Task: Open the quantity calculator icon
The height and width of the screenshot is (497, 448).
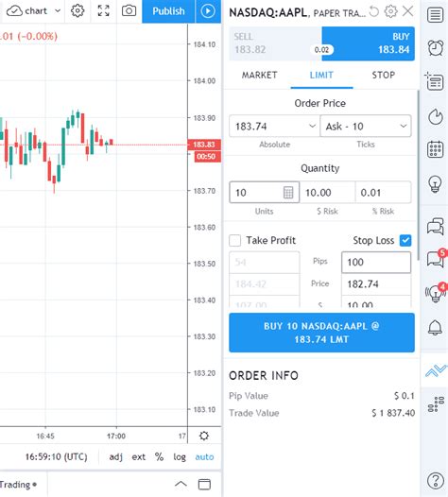Action: 288,193
